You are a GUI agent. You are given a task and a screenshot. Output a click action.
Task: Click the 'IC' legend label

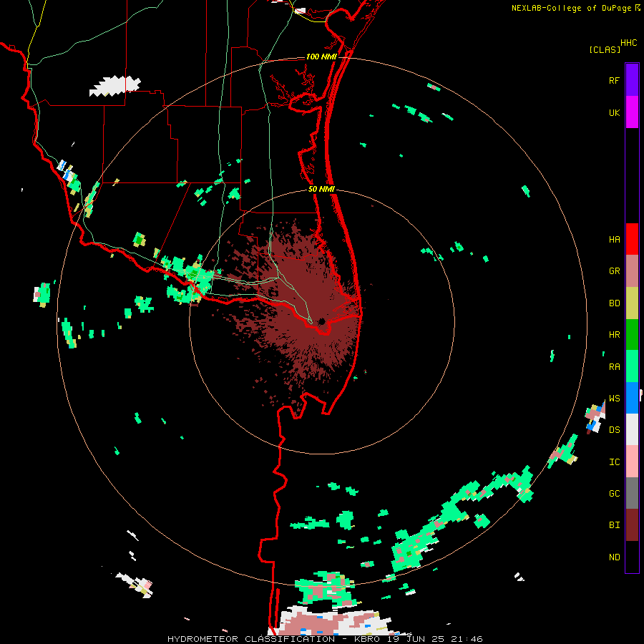(x=614, y=462)
